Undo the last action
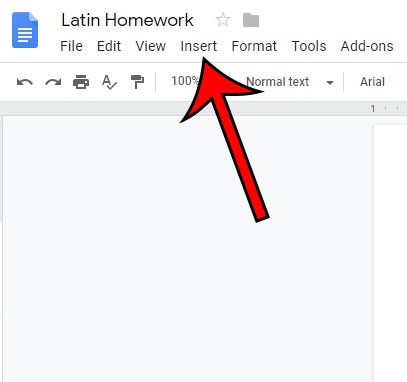 25,82
